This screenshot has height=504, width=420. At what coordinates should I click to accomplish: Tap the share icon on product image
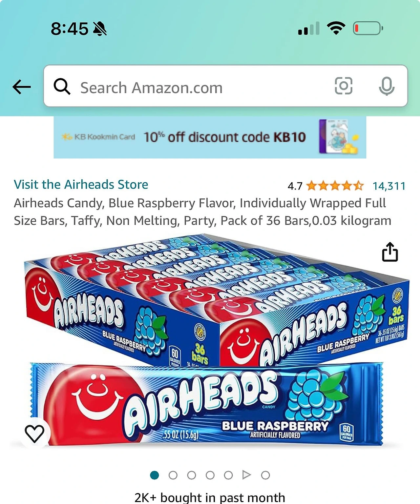coord(390,252)
